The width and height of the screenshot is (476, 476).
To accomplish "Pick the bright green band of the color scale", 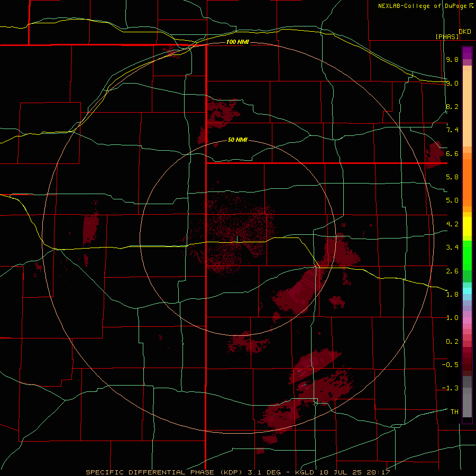I will click(467, 255).
